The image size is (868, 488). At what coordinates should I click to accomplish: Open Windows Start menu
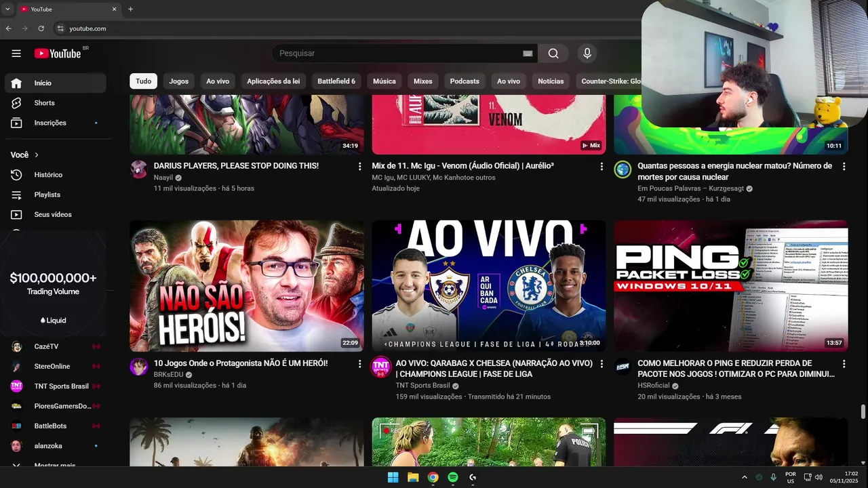pyautogui.click(x=393, y=477)
